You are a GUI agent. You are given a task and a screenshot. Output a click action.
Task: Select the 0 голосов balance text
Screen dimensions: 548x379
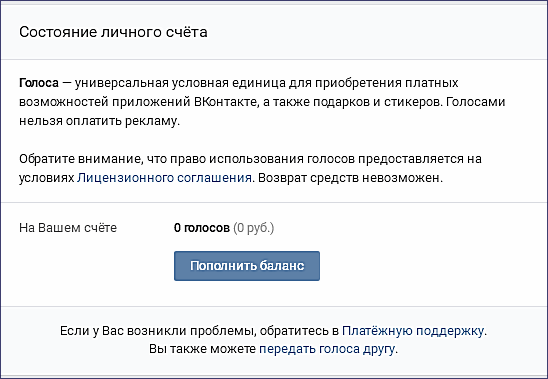point(202,228)
